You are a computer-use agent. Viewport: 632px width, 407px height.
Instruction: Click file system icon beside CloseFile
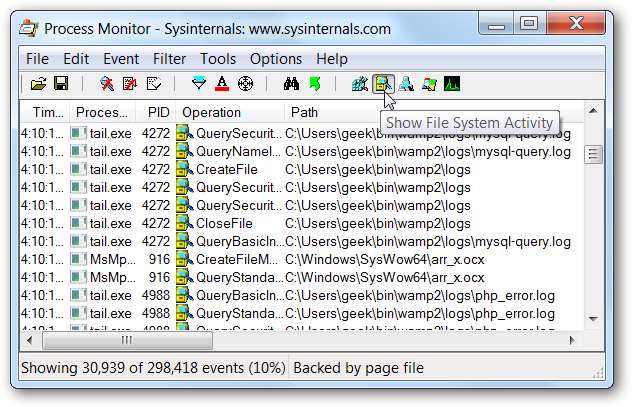point(185,223)
